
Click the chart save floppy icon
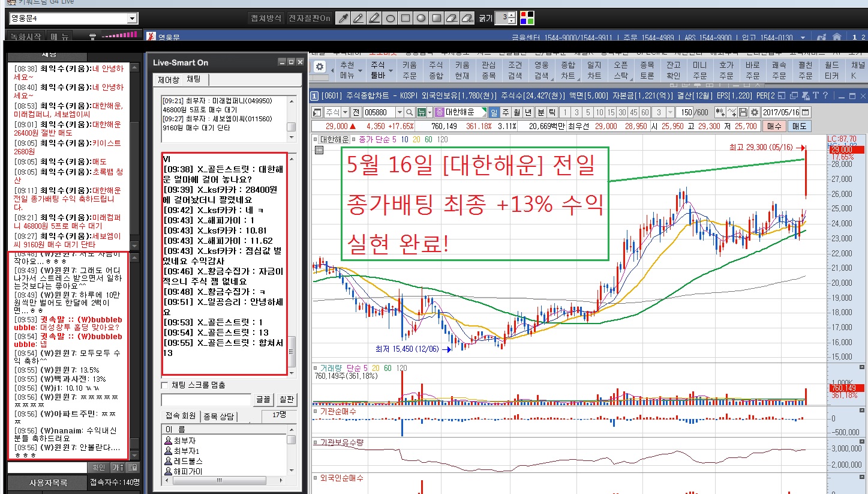click(743, 112)
